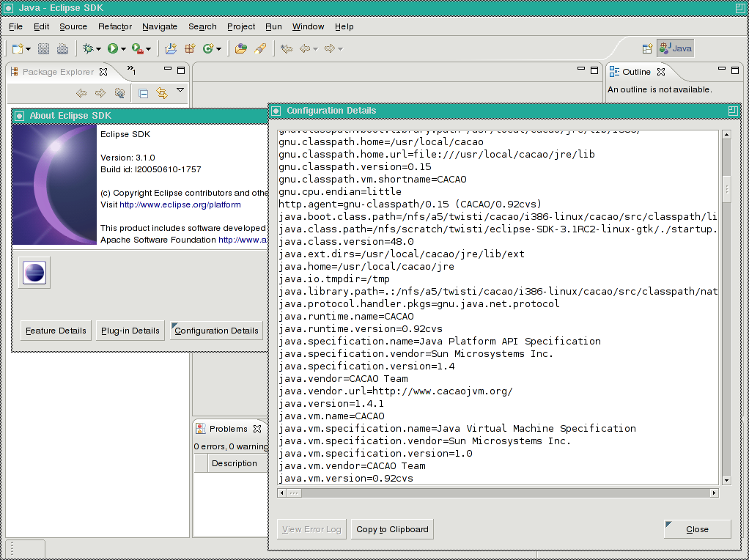Viewport: 749px width, 560px height.
Task: Click the line java.vm.name=CACAO
Action: (x=331, y=416)
